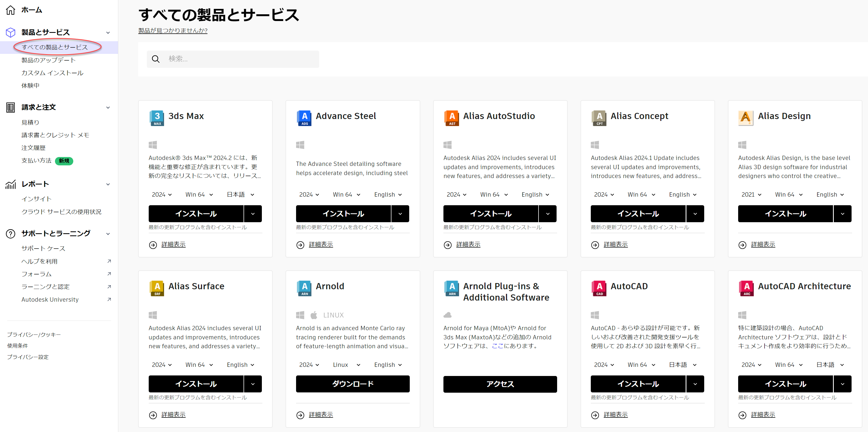Image resolution: width=868 pixels, height=432 pixels.
Task: Click 製品が見つかりませんか? link
Action: (173, 31)
